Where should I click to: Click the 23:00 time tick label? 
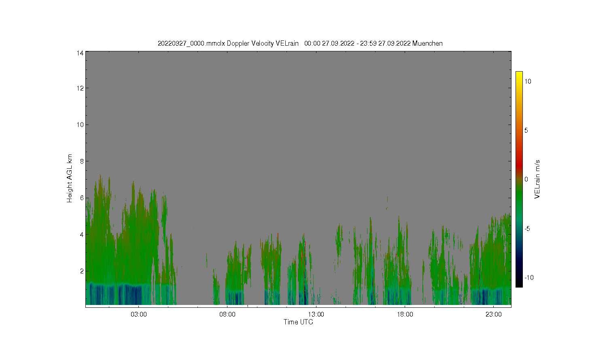494,315
